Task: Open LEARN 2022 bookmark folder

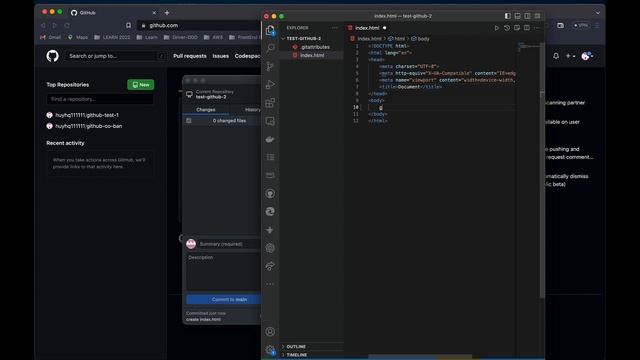Action: pos(112,37)
